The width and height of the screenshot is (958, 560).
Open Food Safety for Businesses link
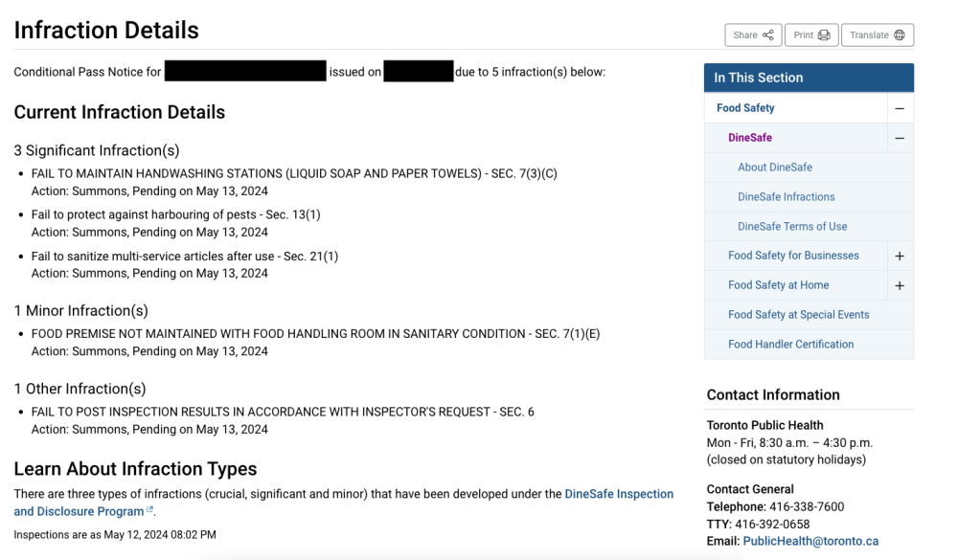click(x=793, y=256)
